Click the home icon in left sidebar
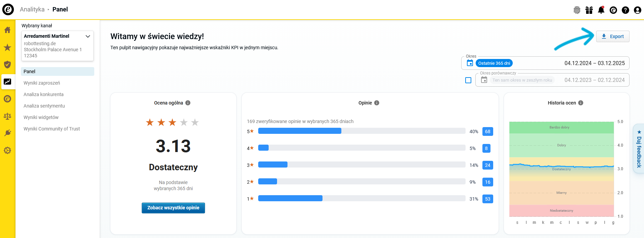644x238 pixels. (7, 30)
